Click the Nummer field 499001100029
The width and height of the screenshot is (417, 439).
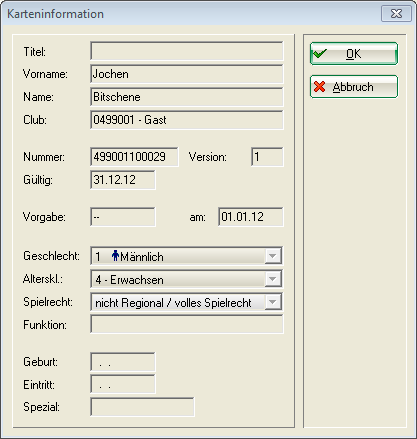pyautogui.click(x=134, y=157)
